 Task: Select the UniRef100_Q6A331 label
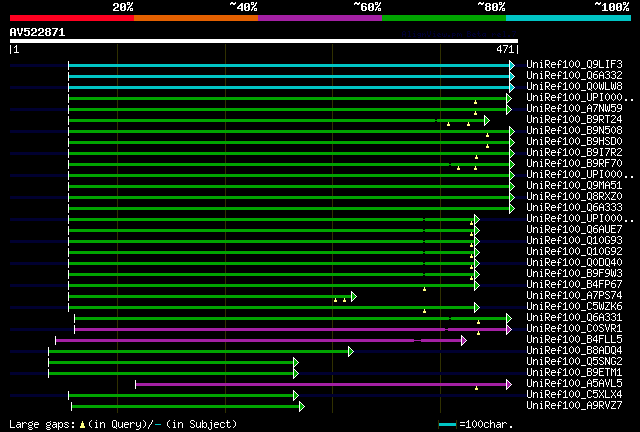(x=574, y=318)
